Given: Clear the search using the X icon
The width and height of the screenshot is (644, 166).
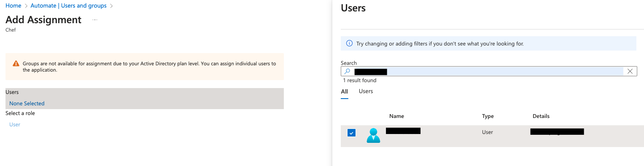Looking at the screenshot, I should [630, 71].
